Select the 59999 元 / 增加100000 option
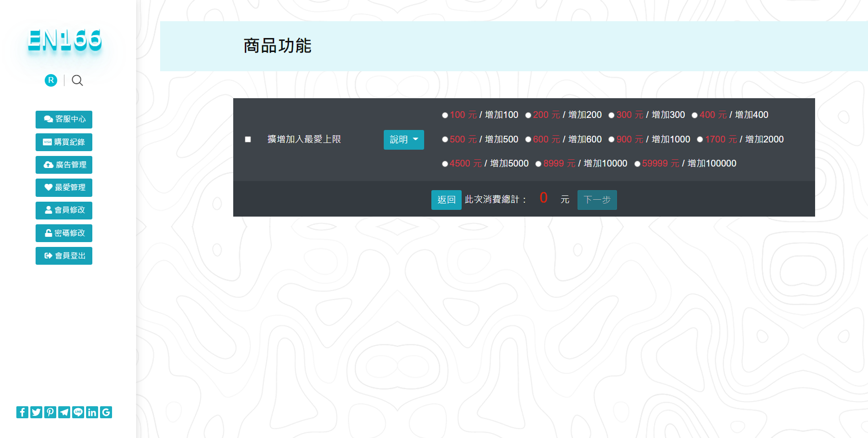This screenshot has width=868, height=438. [637, 164]
